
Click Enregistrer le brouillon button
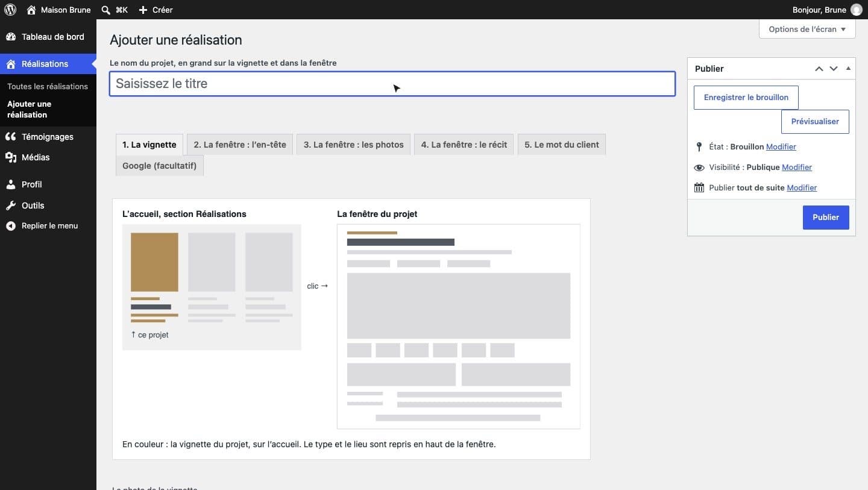pyautogui.click(x=746, y=97)
